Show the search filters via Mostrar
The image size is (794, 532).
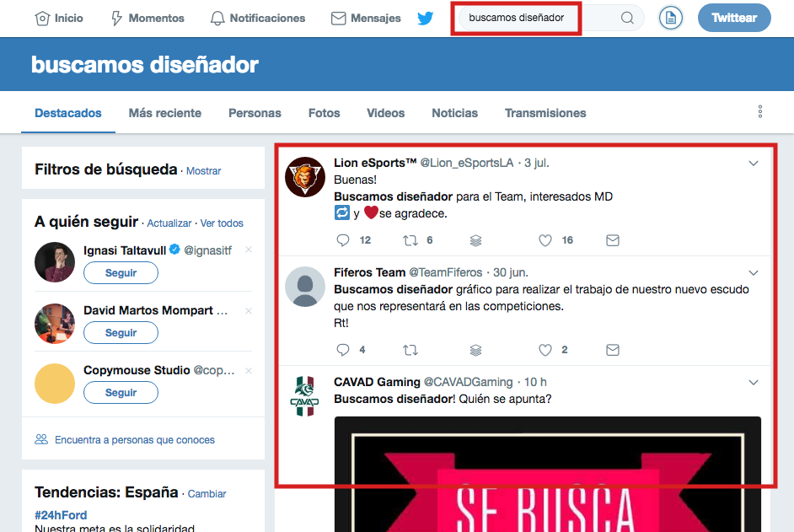[x=204, y=171]
